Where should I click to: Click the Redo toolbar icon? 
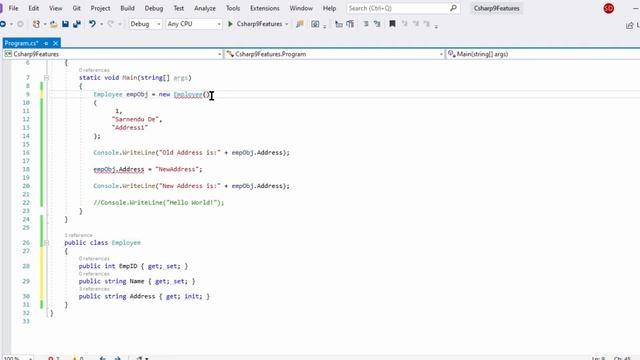point(111,24)
